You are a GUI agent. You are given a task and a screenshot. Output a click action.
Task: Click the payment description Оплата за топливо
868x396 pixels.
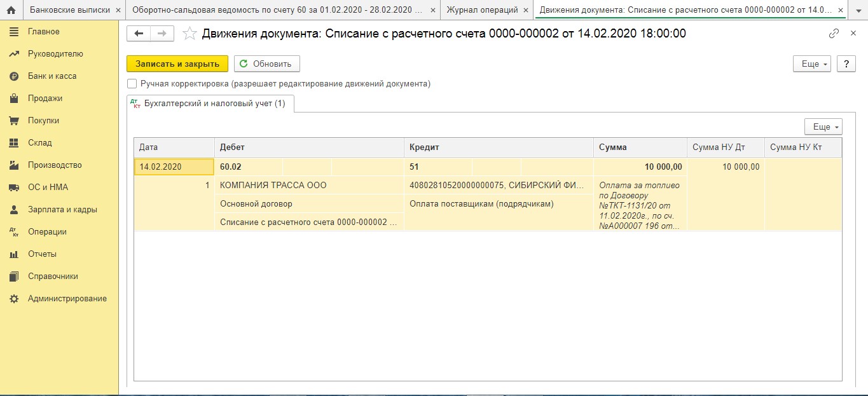click(640, 205)
